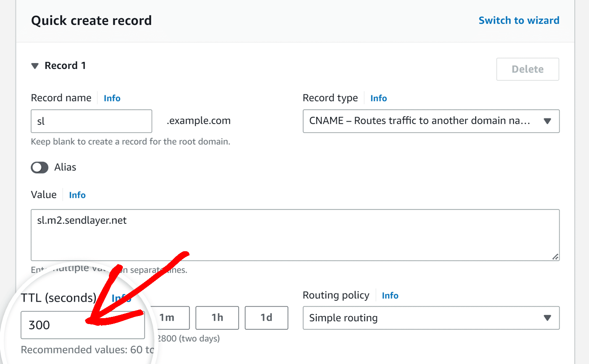Image resolution: width=589 pixels, height=364 pixels.
Task: Click the Value textarea resize grip
Action: pos(556,257)
